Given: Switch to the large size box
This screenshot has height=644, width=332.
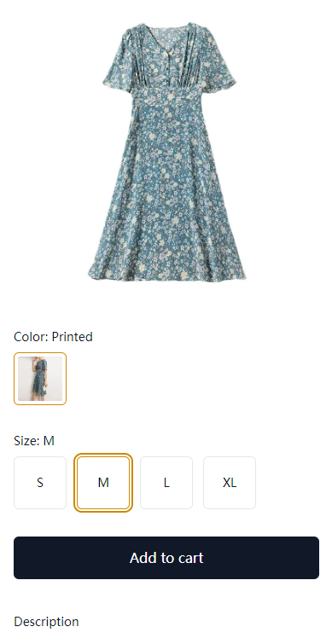Looking at the screenshot, I should (x=166, y=482).
